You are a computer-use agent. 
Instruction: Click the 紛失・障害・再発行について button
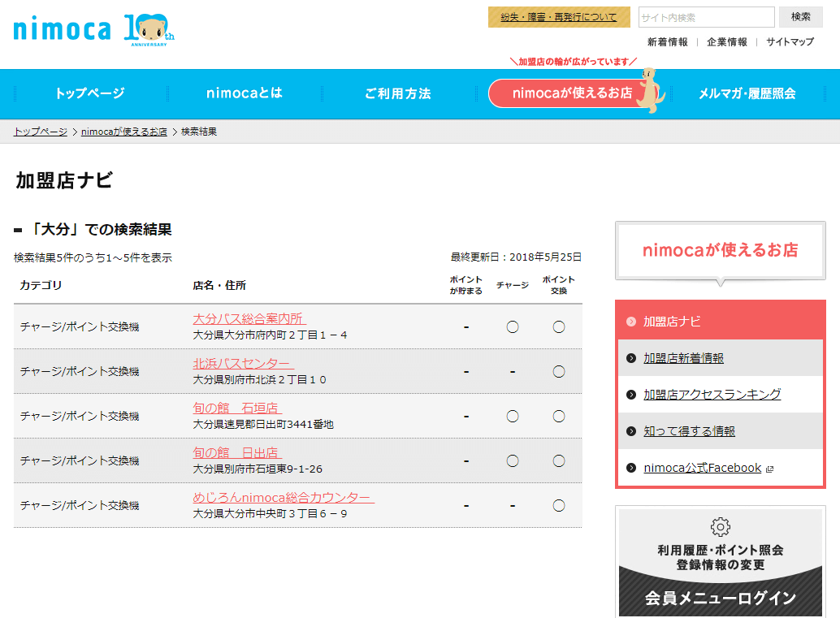click(x=559, y=17)
